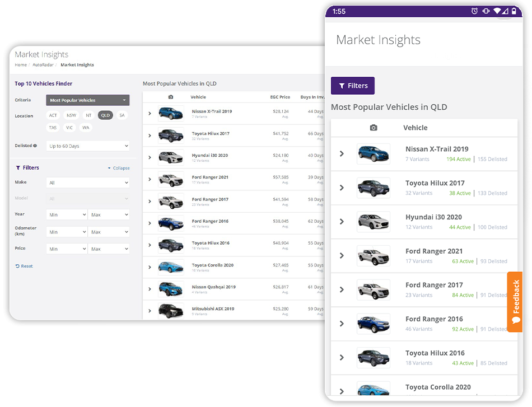Expand Ford Ranger 2017 row in desktop table
Viewport: 532px width, 407px height.
click(x=150, y=202)
